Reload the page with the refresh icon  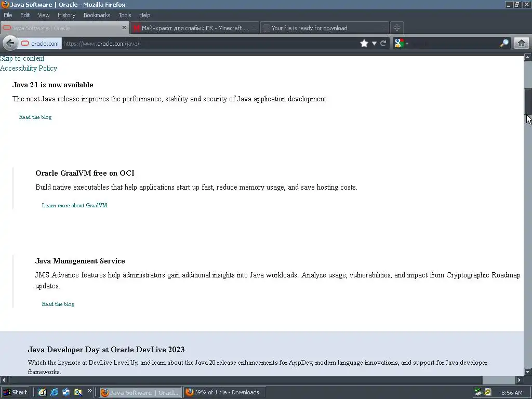383,44
